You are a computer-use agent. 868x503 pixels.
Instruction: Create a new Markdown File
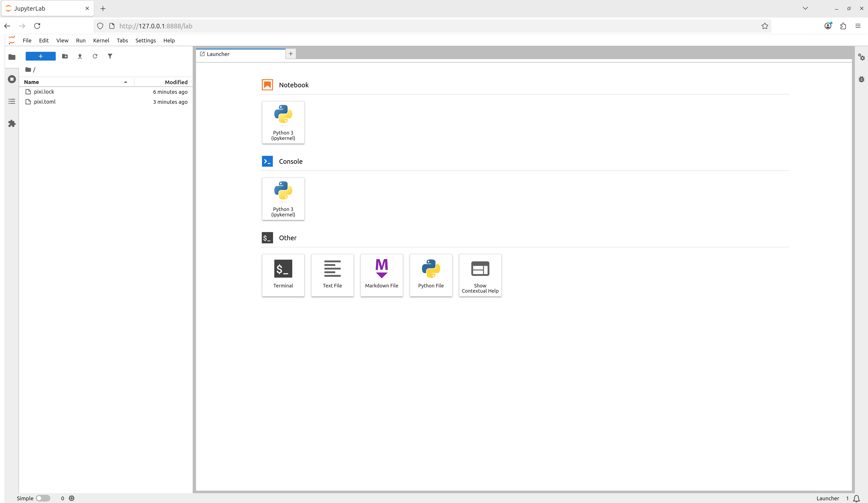(x=382, y=275)
